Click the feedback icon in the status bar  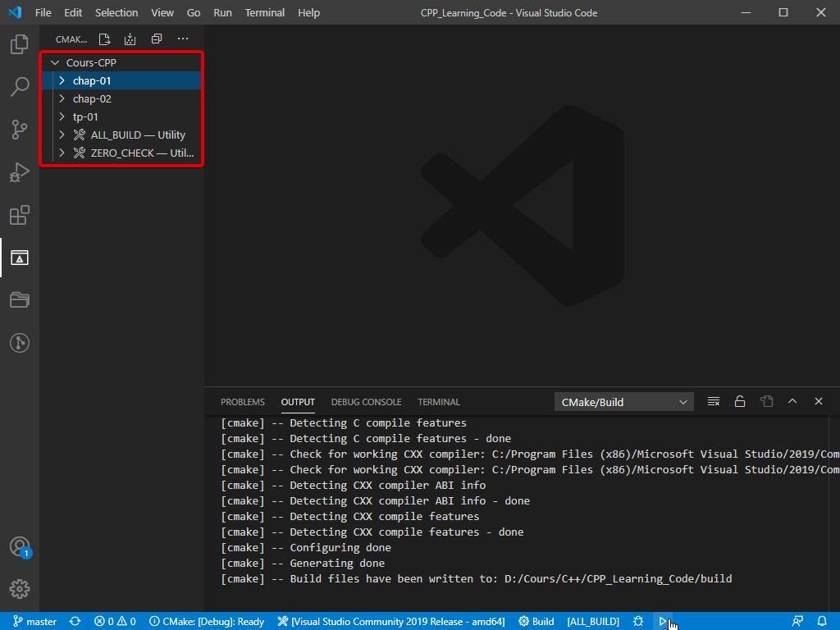[x=797, y=622]
